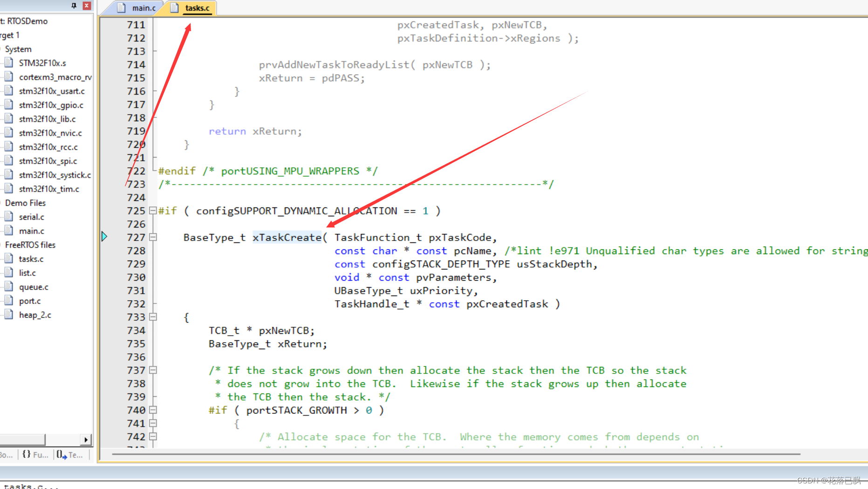Image resolution: width=868 pixels, height=489 pixels.
Task: Select stm32f10x_rcc.c in project tree
Action: click(48, 147)
